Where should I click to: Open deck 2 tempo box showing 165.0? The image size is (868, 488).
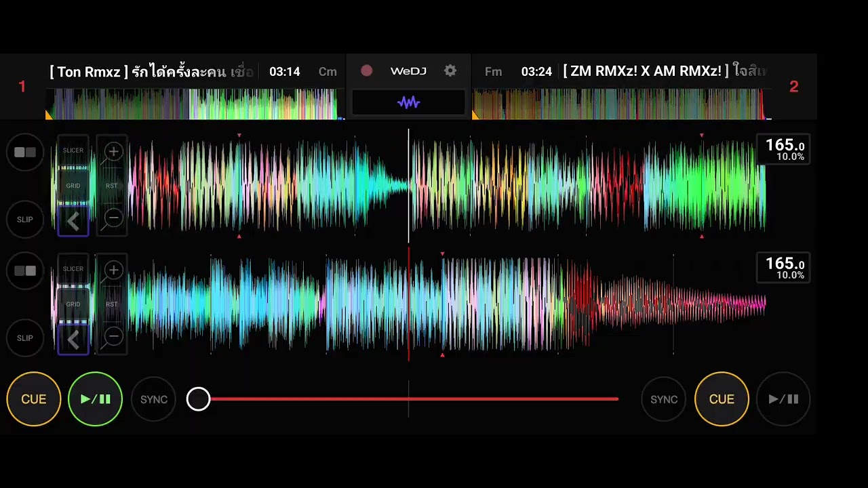(x=783, y=268)
